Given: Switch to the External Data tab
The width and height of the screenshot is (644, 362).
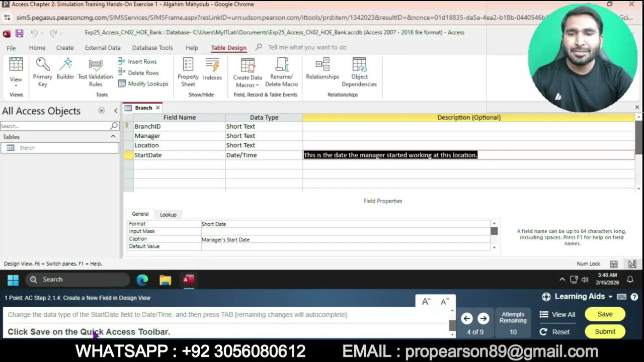Looking at the screenshot, I should tap(103, 48).
